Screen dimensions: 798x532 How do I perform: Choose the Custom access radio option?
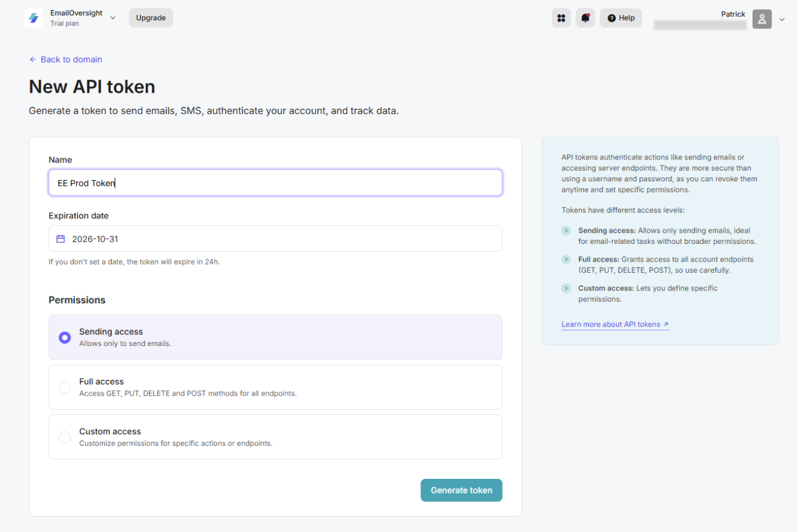(x=65, y=438)
